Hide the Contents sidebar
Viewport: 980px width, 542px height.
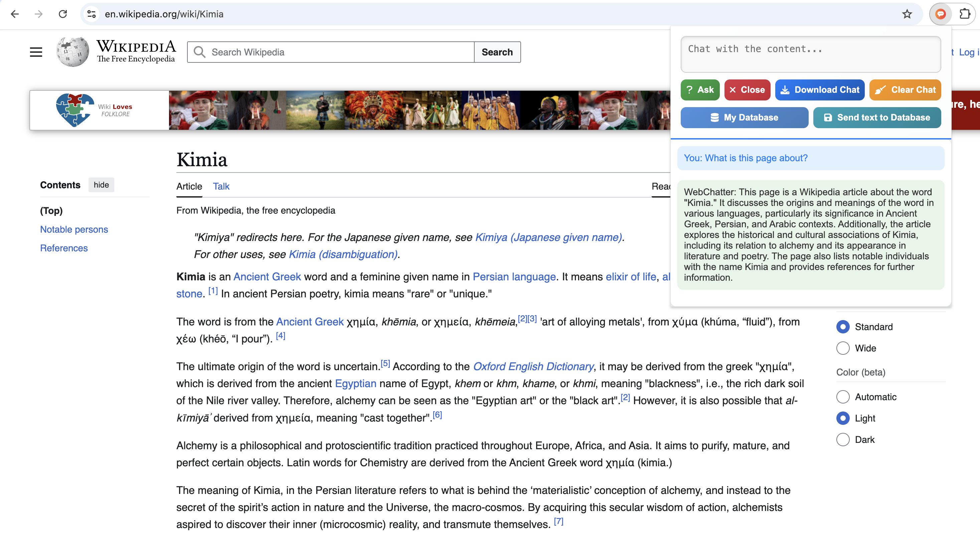[x=101, y=185]
